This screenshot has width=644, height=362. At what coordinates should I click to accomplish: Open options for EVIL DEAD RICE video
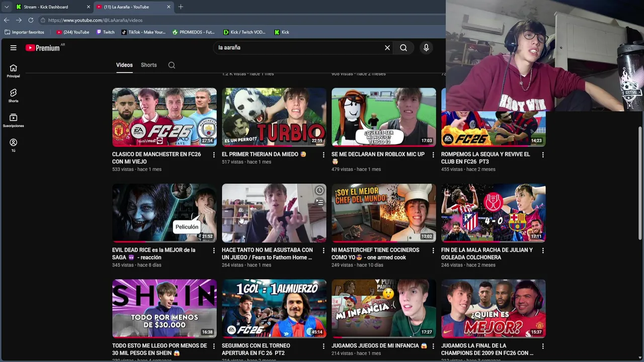click(214, 250)
